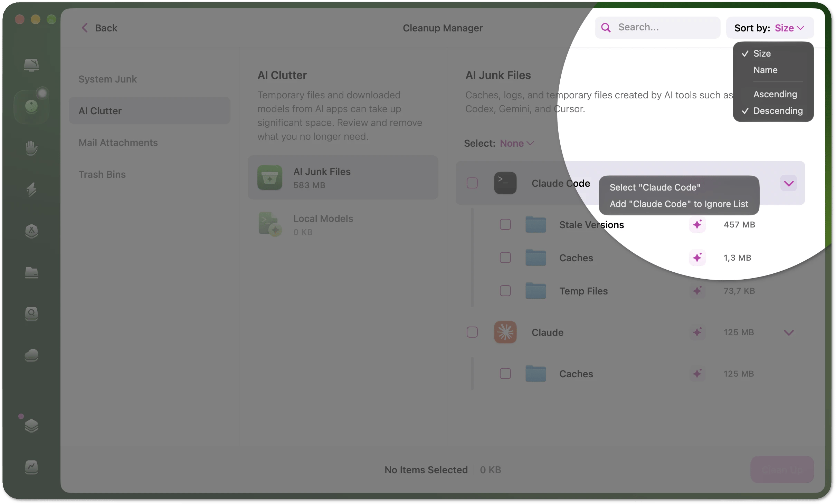This screenshot has width=836, height=504.
Task: Open the Trash Bins category
Action: [x=149, y=174]
